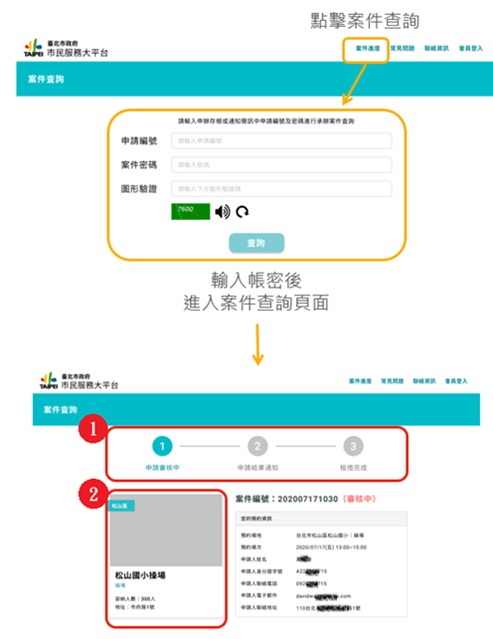Open 會員登入 in the results page header
The image size is (493, 639).
456,381
